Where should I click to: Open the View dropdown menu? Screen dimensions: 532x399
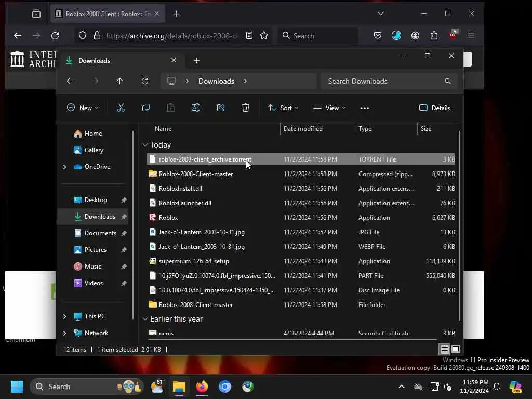[x=329, y=108]
